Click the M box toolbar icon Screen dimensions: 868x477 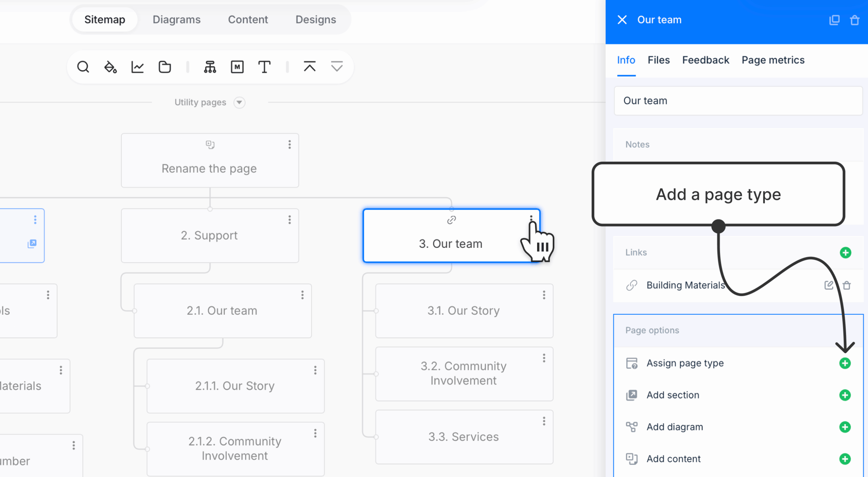tap(237, 67)
